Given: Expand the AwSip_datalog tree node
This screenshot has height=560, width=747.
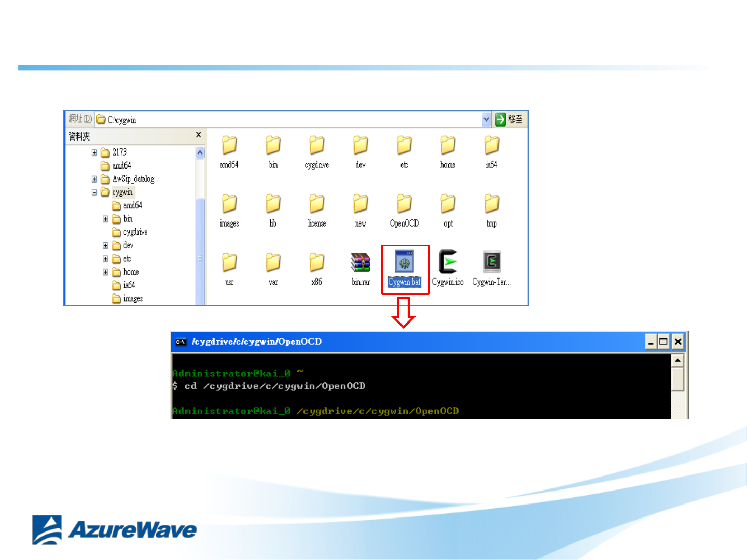Looking at the screenshot, I should point(94,179).
